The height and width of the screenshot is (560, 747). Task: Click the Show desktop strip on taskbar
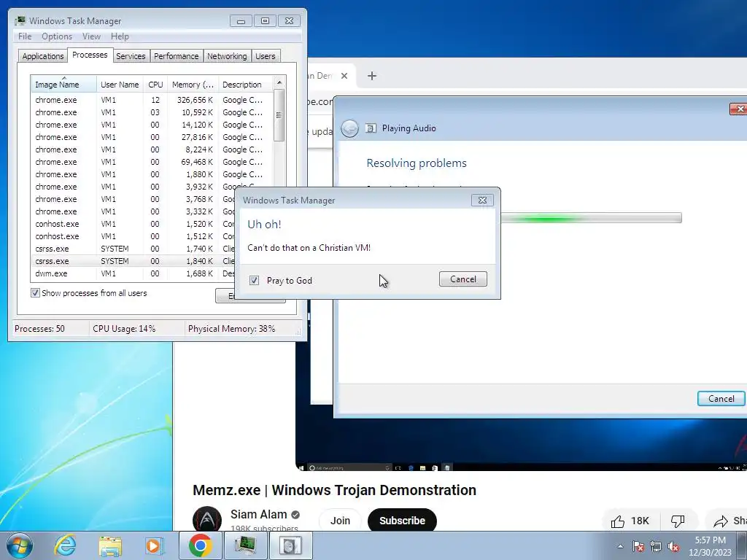[742, 546]
